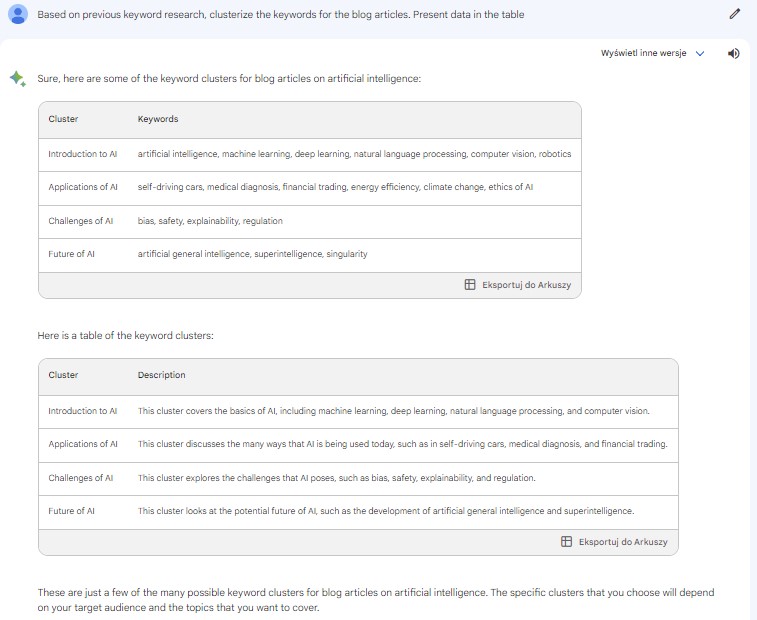Click the user prompt text at the top
The height and width of the screenshot is (620, 757).
click(x=280, y=14)
